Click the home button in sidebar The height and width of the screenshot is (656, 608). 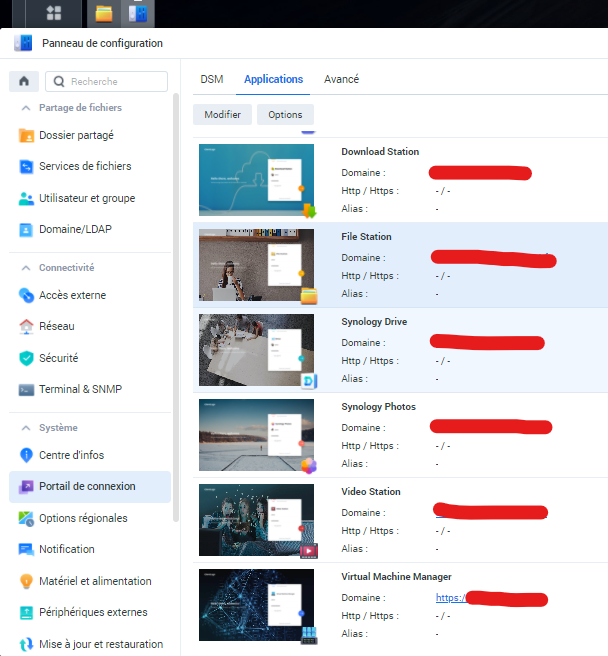tap(24, 82)
